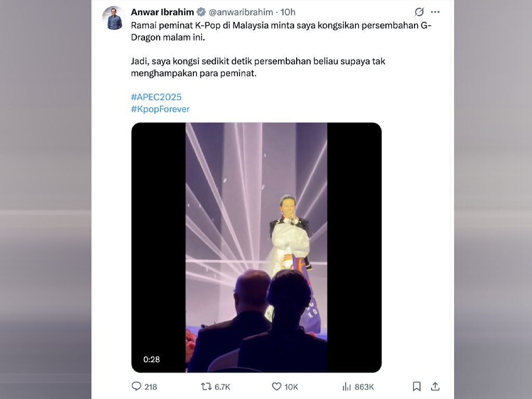Bookmark this tweet

[417, 387]
